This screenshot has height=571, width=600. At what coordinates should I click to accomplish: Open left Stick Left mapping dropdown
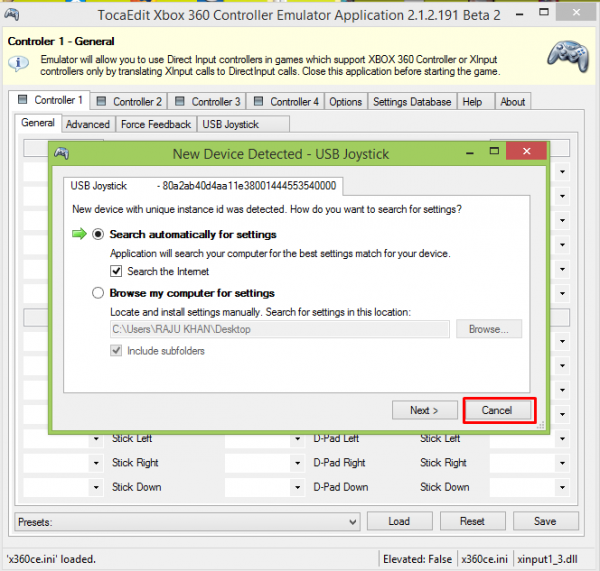96,438
